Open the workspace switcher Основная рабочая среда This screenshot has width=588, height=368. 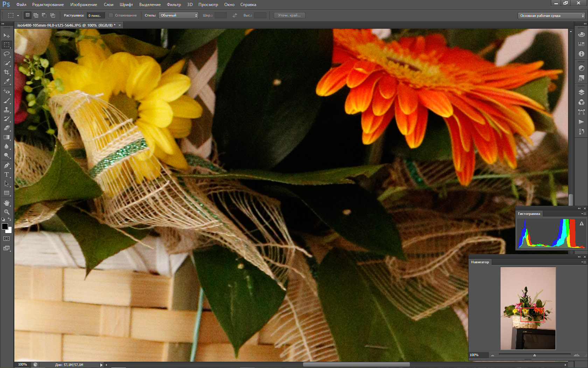pyautogui.click(x=551, y=15)
